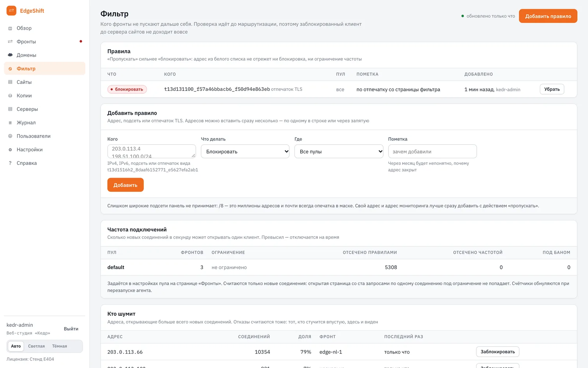Click edge-nl-1 front cell
The width and height of the screenshot is (588, 368).
[331, 352]
